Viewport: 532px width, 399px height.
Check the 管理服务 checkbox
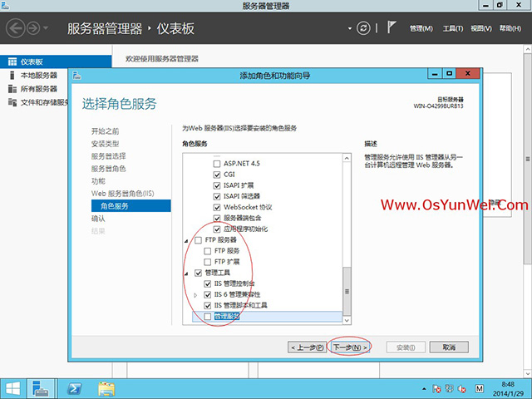pos(207,317)
